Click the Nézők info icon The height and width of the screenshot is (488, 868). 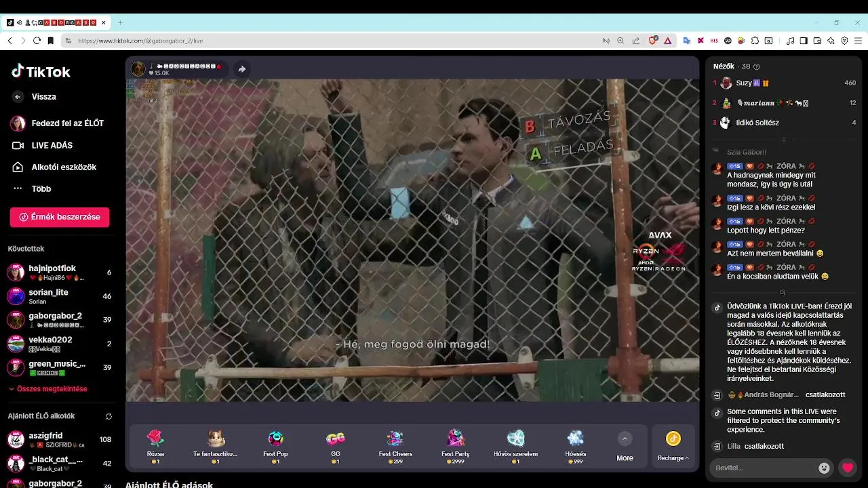point(757,66)
